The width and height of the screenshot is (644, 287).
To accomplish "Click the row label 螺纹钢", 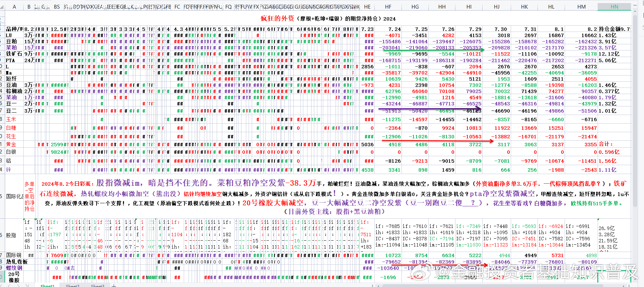I will [14, 268].
